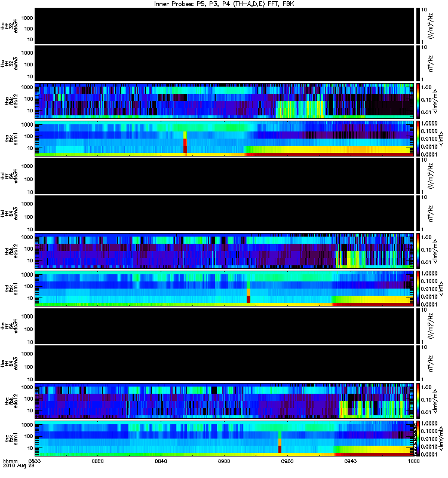This screenshot has height=478, width=448.
Task: Click the 'thd fbk scm1' y-axis label
Action: (x=11, y=288)
